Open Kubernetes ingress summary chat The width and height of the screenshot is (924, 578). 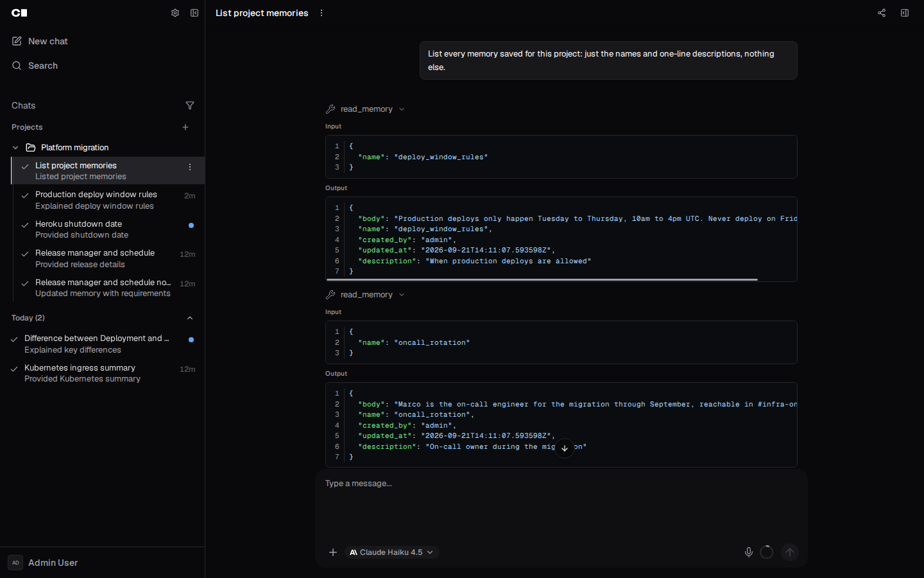point(103,373)
